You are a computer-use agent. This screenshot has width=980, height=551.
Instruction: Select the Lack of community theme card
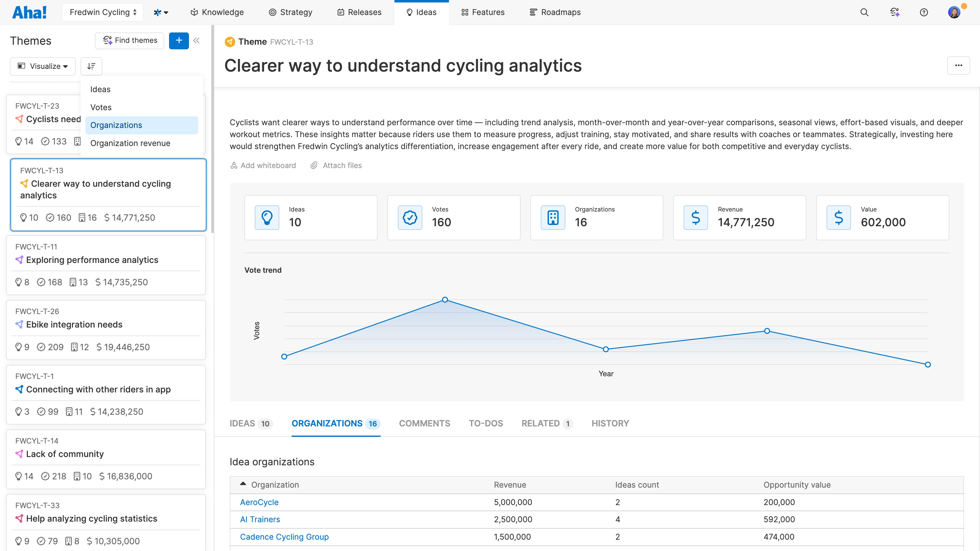click(106, 459)
